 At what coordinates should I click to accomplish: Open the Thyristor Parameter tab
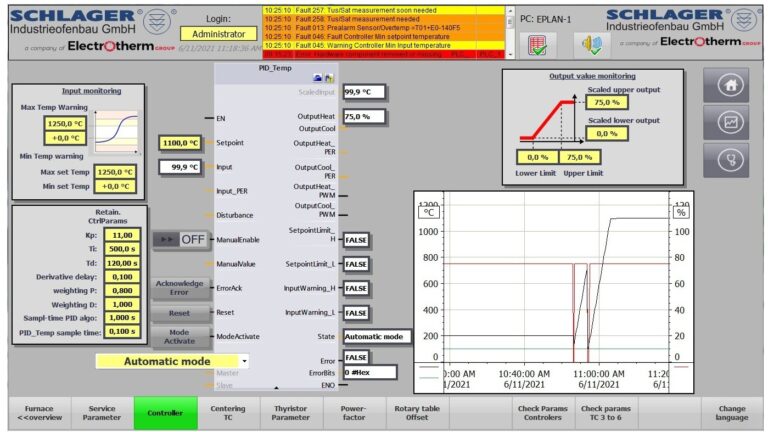coord(290,413)
